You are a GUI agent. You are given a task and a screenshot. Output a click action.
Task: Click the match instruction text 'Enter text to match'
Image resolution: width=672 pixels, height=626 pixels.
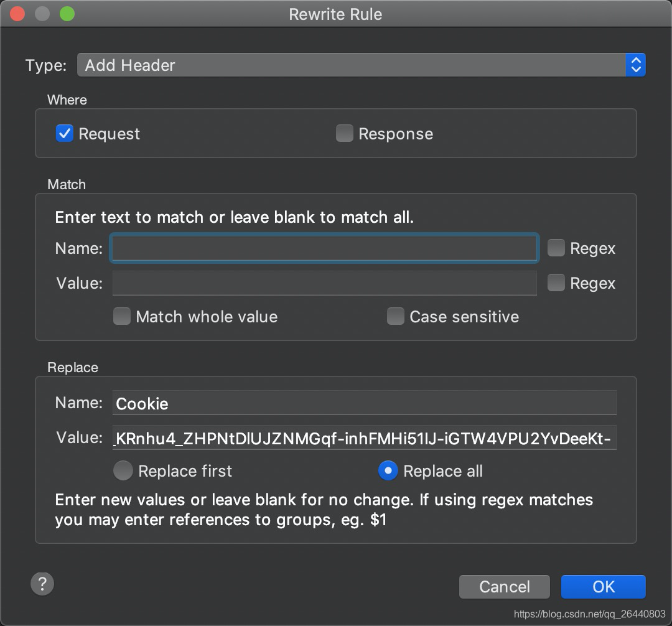(235, 217)
